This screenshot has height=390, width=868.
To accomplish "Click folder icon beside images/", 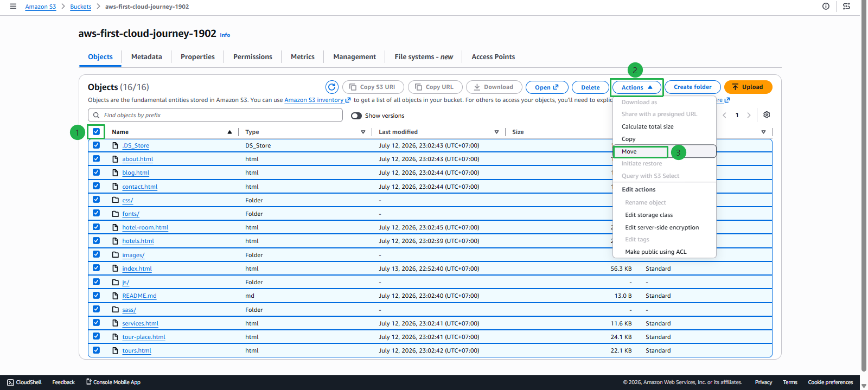I will [x=115, y=255].
